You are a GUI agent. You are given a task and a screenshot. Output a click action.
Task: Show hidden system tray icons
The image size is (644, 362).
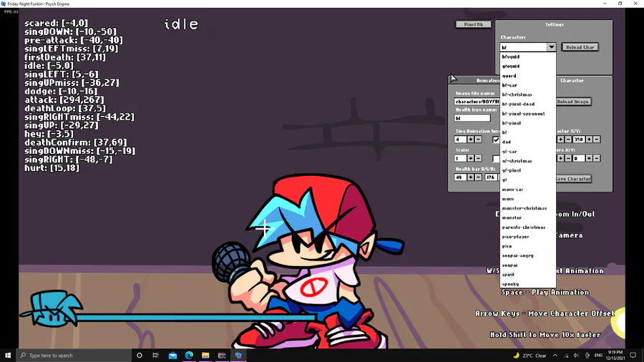coord(555,356)
